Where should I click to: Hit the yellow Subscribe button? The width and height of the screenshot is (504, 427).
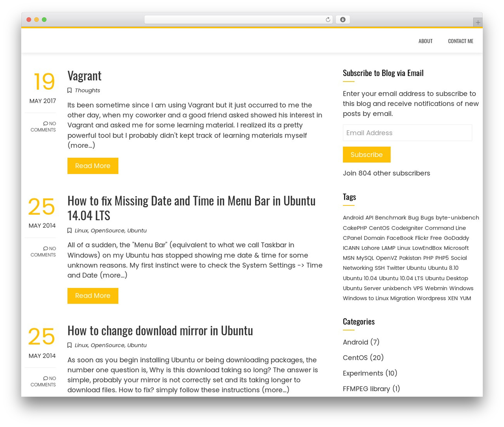pyautogui.click(x=367, y=155)
